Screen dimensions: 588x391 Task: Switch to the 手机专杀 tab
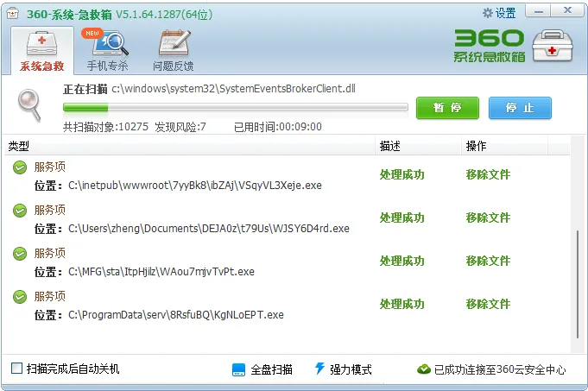108,51
